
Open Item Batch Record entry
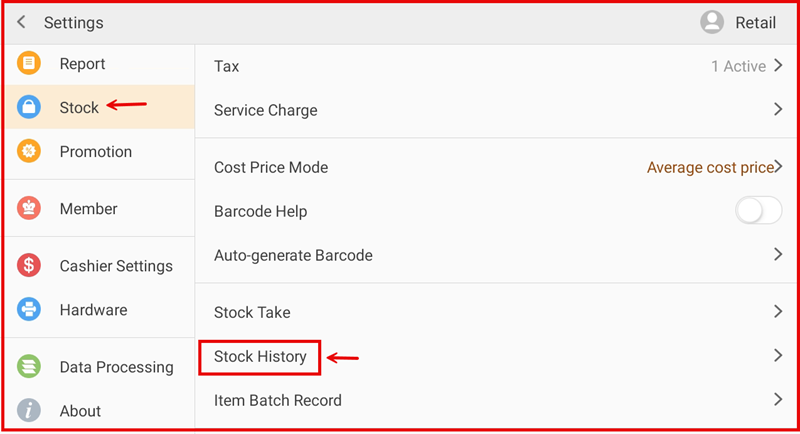pyautogui.click(x=278, y=400)
